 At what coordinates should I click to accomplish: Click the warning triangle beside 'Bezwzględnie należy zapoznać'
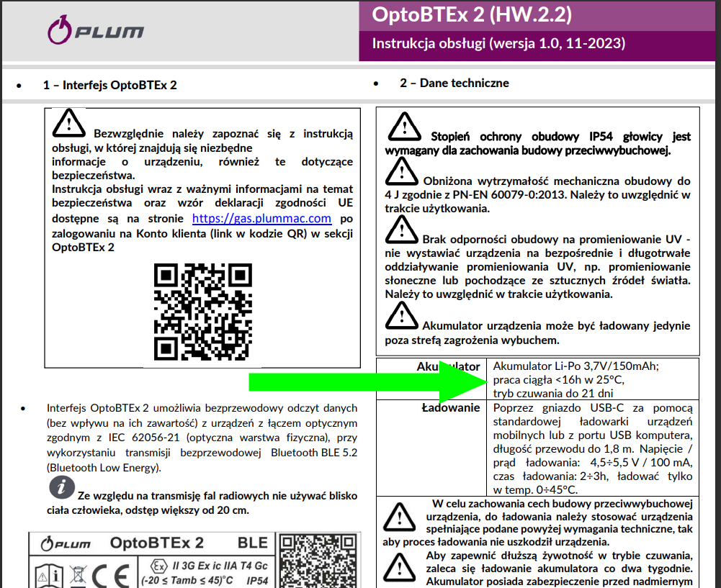pos(68,125)
